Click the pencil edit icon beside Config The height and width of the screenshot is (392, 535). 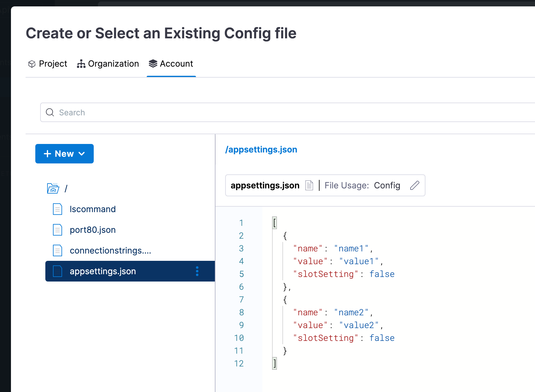tap(414, 185)
